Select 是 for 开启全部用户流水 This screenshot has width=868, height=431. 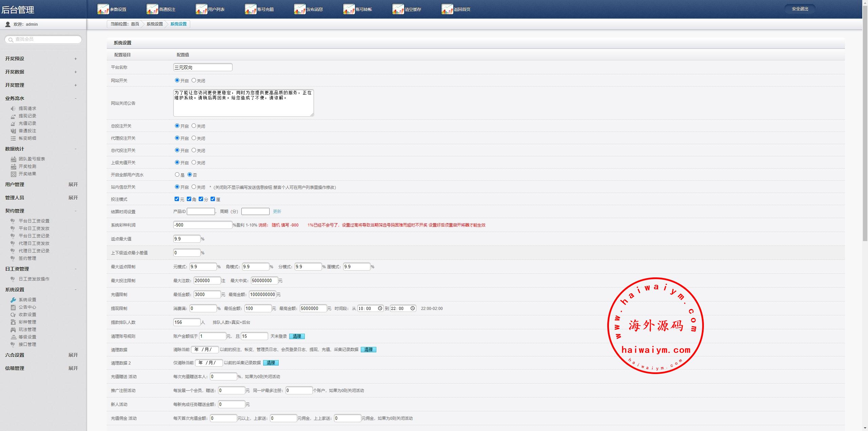coord(177,175)
